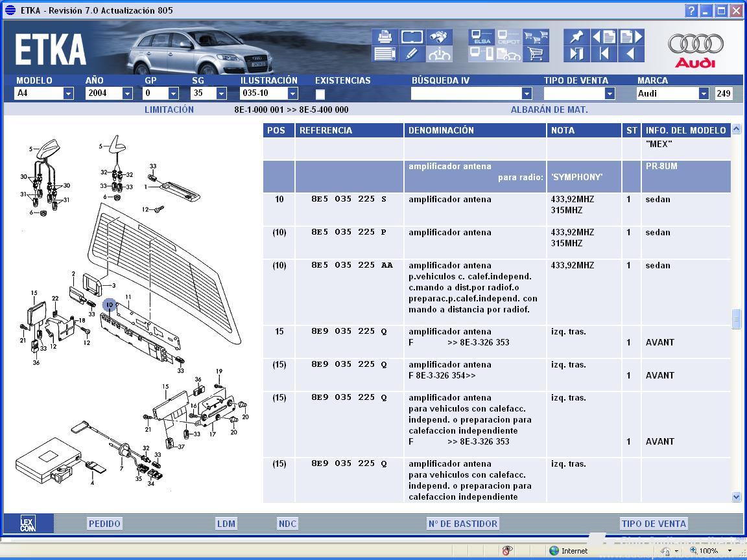Click the pushpin icon
Screen dimensions: 747x560
[x=576, y=37]
